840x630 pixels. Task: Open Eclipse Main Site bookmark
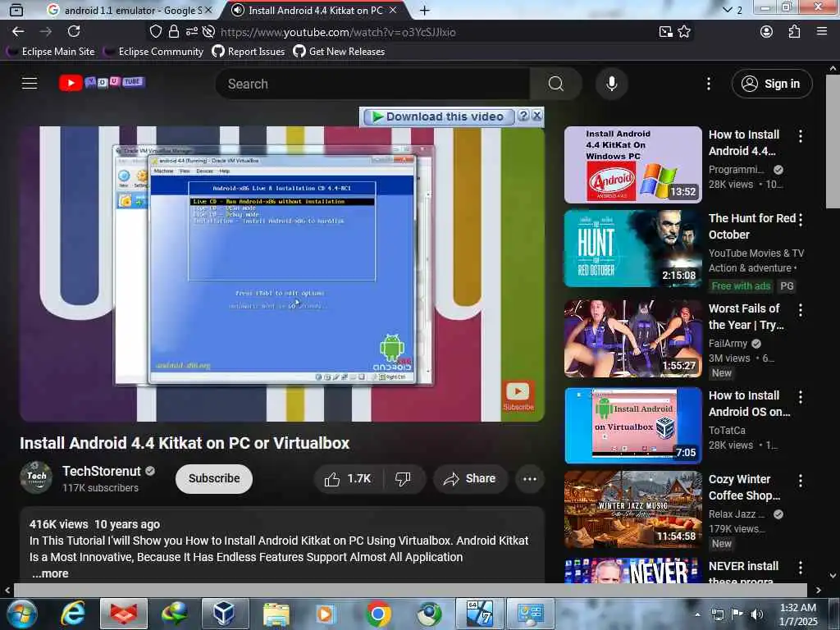click(52, 52)
